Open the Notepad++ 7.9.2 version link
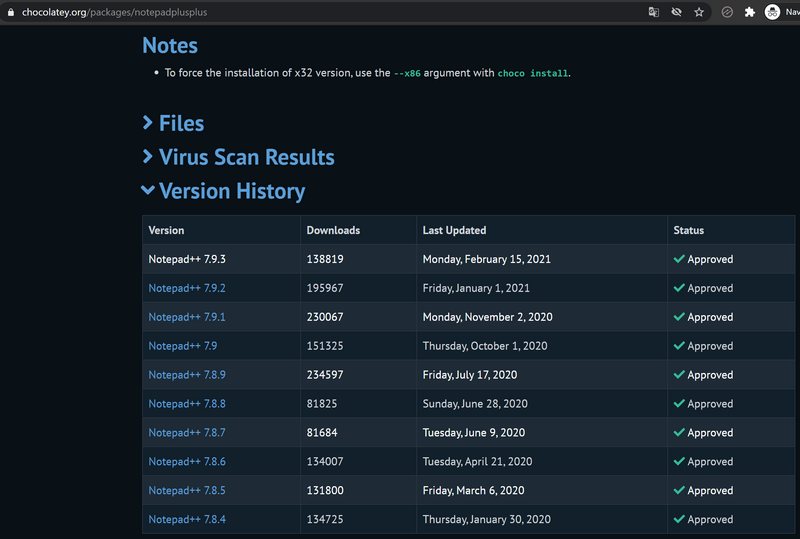 [187, 288]
